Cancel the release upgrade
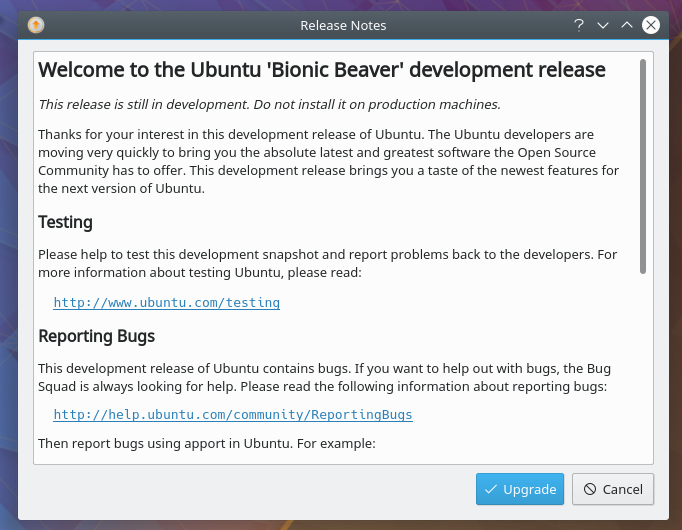 pos(613,489)
